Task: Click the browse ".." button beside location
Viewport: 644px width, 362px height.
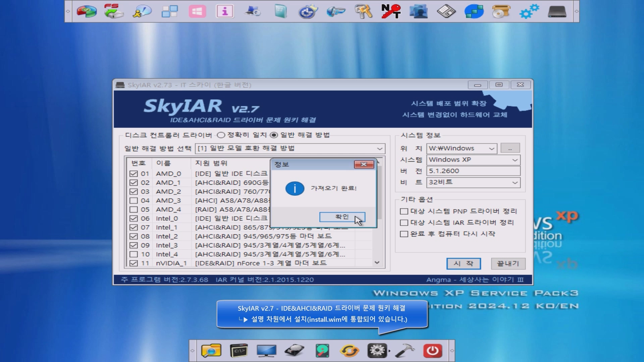Action: tap(510, 148)
